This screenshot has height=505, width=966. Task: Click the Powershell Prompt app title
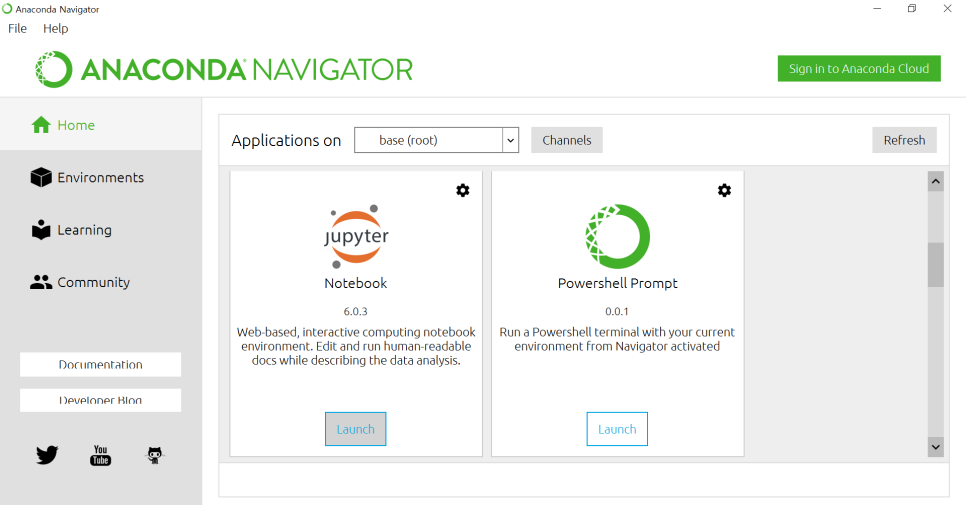pyautogui.click(x=617, y=283)
